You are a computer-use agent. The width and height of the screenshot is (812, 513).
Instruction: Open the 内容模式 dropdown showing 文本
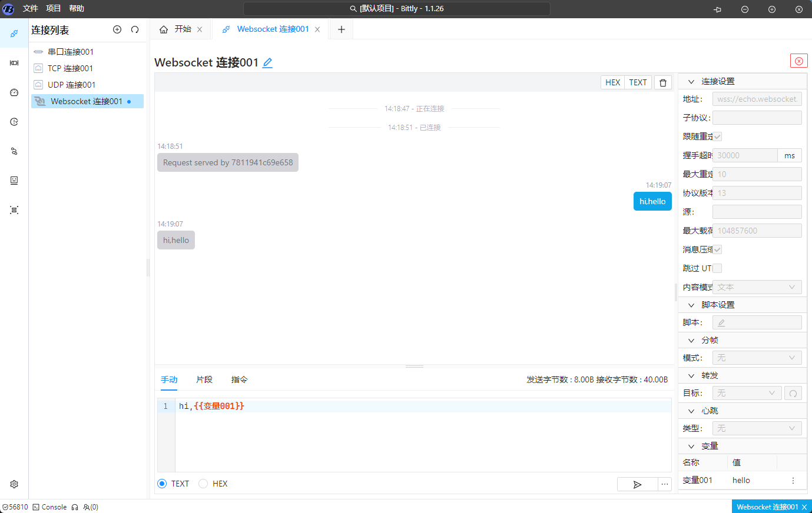(x=757, y=287)
